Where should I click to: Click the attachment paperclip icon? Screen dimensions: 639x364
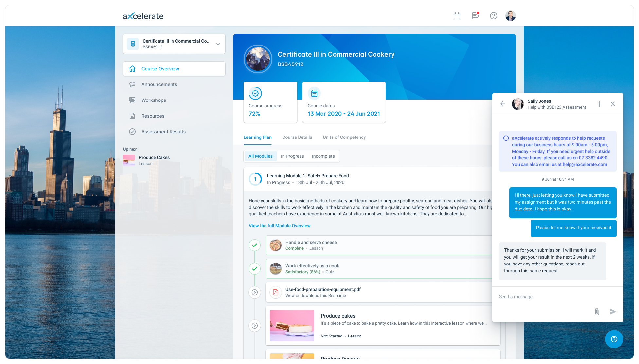(597, 312)
